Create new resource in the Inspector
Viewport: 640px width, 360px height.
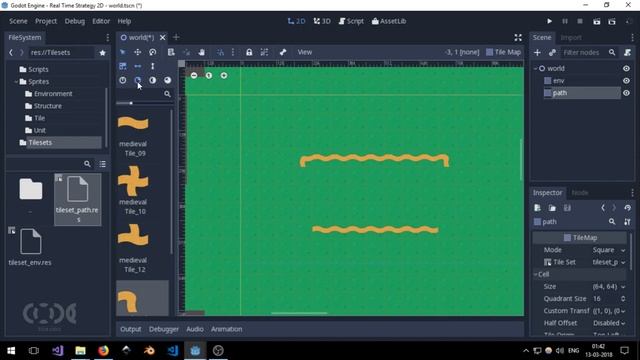pos(537,208)
